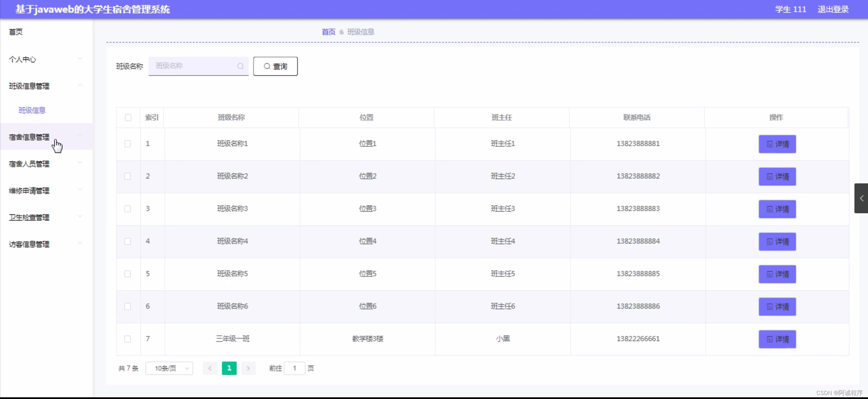
Task: Click the breadcrumb separator icon after 首页
Action: tap(341, 32)
